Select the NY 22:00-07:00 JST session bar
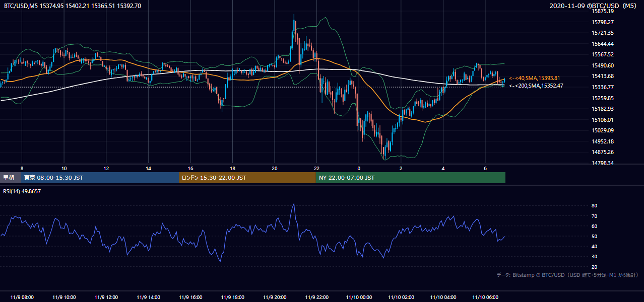This screenshot has height=302, width=644. (x=411, y=178)
